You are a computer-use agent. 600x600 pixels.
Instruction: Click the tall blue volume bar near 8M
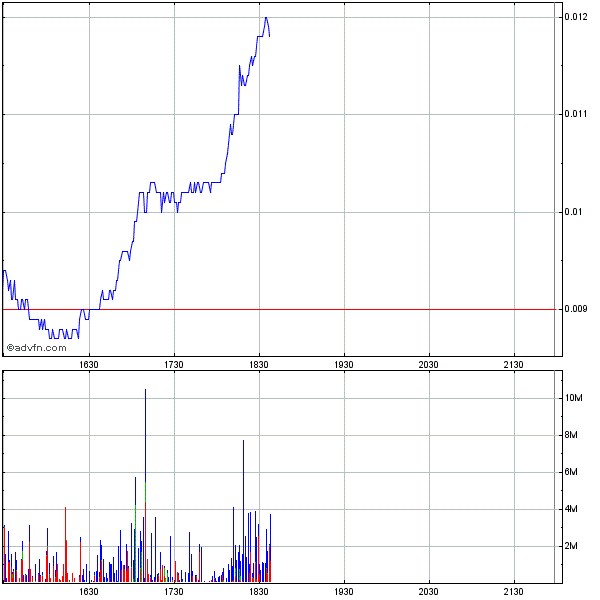243,511
